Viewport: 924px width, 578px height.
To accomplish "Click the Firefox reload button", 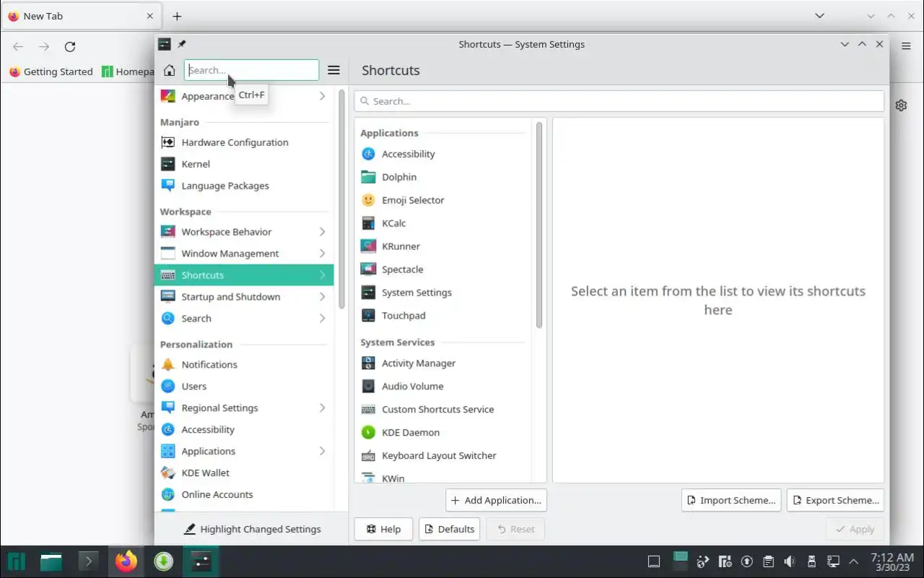I will tap(70, 47).
